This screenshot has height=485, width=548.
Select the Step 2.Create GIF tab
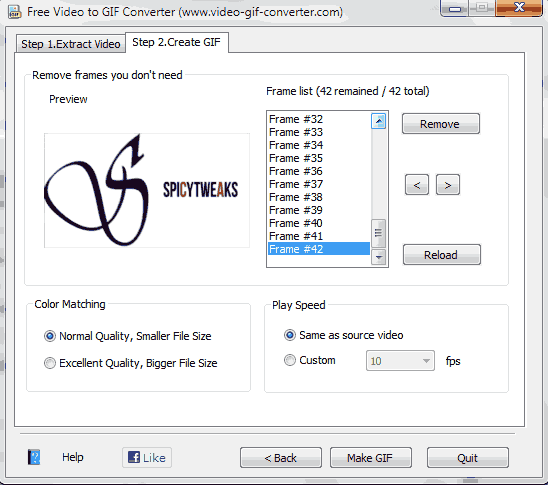[176, 42]
